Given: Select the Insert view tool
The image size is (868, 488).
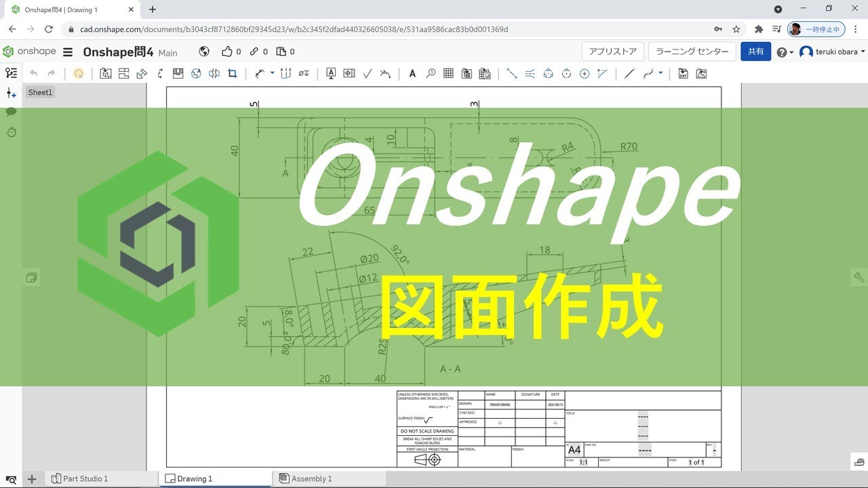Looking at the screenshot, I should [x=106, y=73].
